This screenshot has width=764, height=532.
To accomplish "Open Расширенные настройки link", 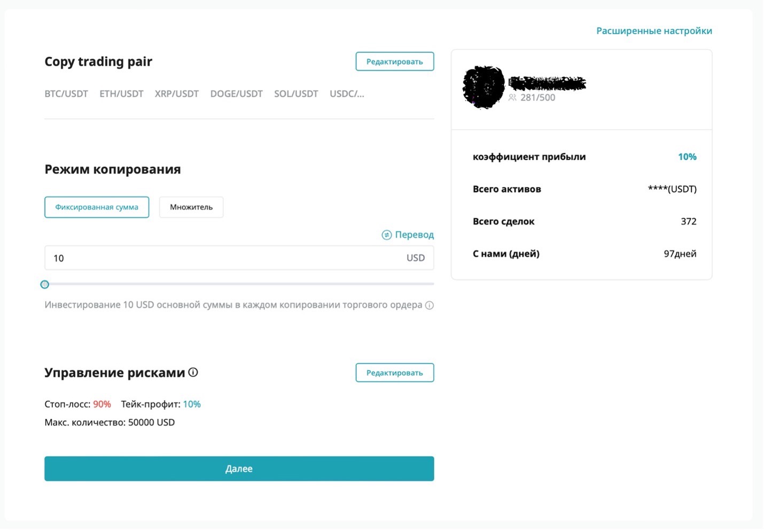I will (654, 31).
